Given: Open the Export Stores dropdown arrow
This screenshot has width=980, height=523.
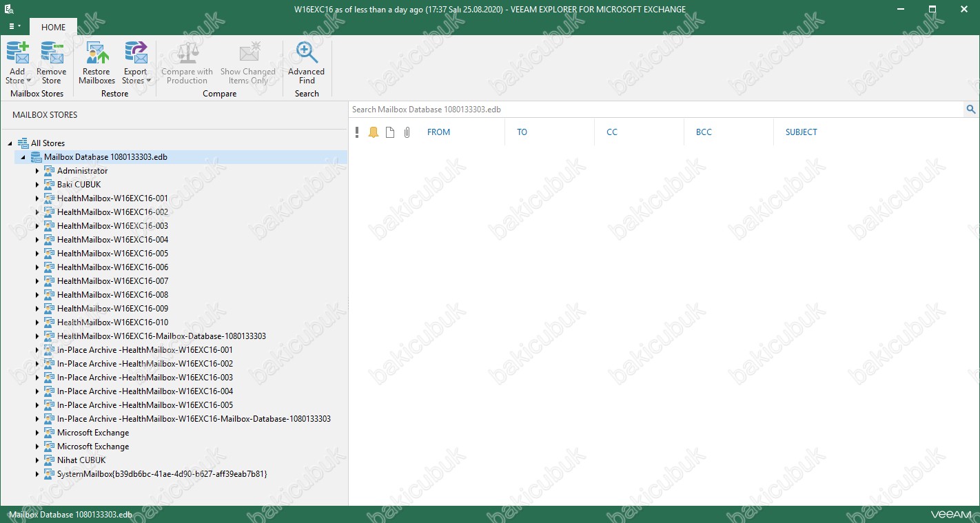Looking at the screenshot, I should pos(147,81).
